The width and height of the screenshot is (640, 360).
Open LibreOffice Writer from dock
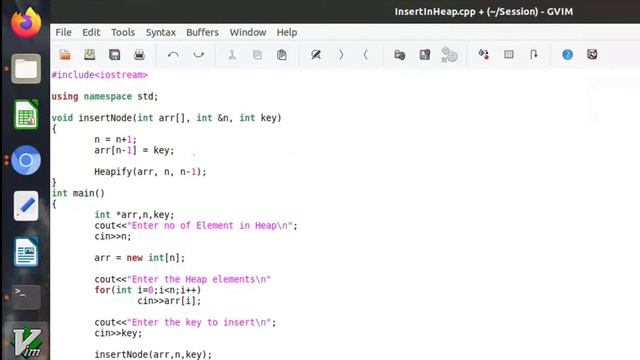point(26,252)
